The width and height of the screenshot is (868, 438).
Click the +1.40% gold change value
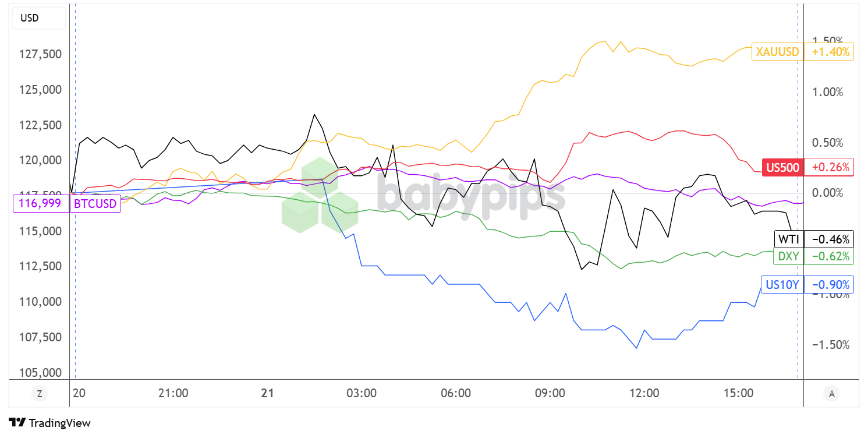point(829,52)
